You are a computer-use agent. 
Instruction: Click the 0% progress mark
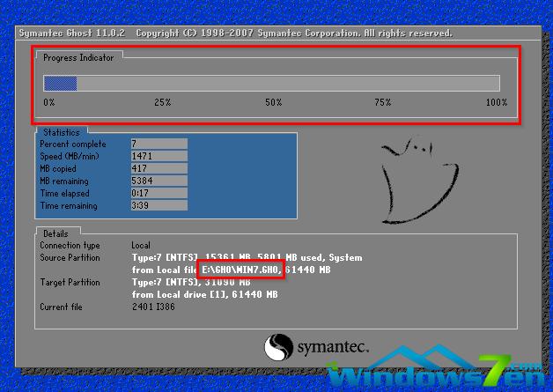click(49, 102)
